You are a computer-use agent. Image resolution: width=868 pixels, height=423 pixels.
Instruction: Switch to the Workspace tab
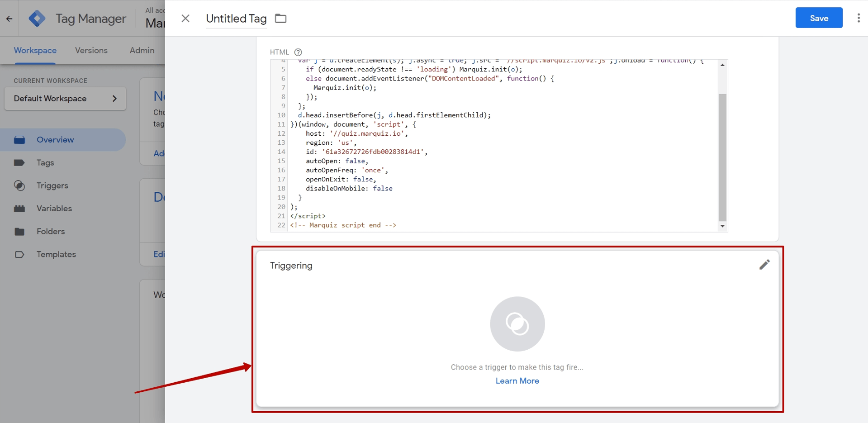point(35,51)
